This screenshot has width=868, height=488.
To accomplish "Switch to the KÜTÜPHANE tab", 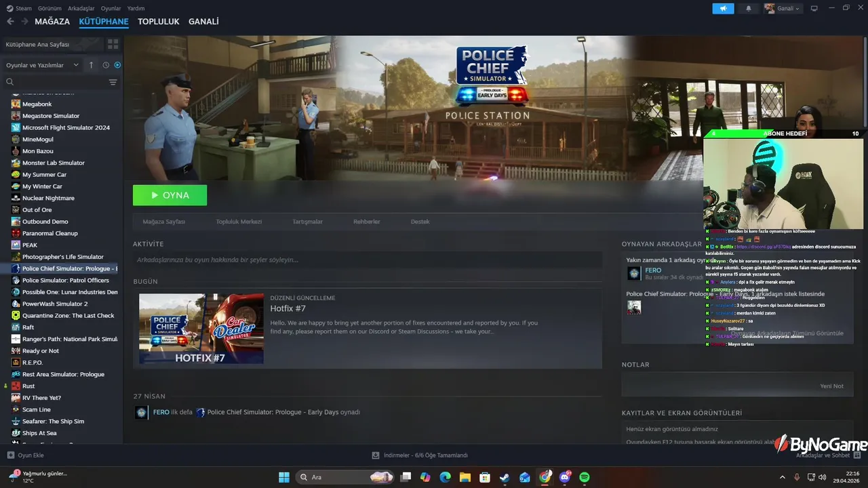I will click(x=104, y=22).
